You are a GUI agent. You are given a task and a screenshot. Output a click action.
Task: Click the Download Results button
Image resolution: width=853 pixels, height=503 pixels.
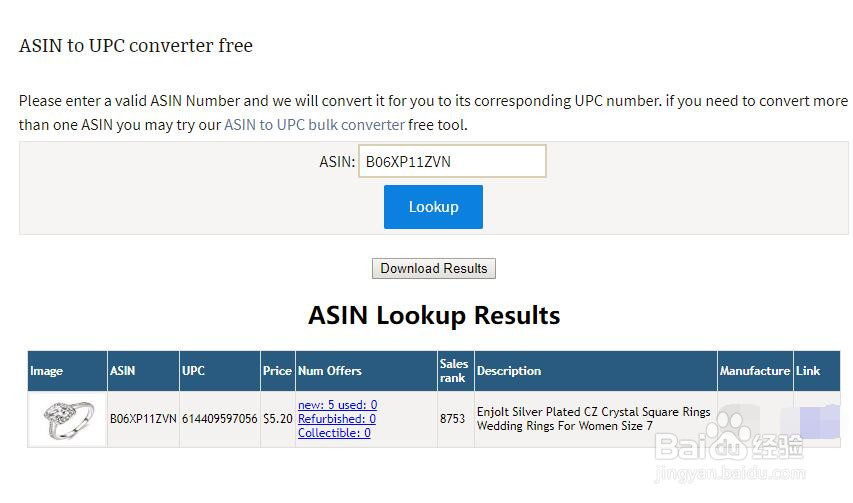pos(433,268)
